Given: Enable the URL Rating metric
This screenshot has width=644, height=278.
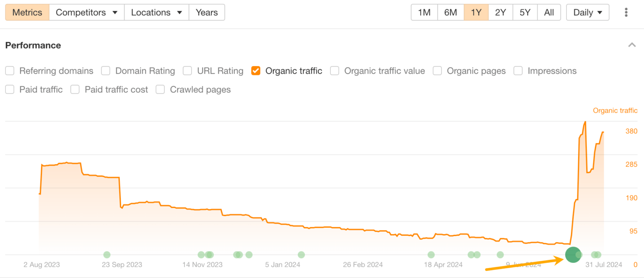Looking at the screenshot, I should tap(187, 71).
